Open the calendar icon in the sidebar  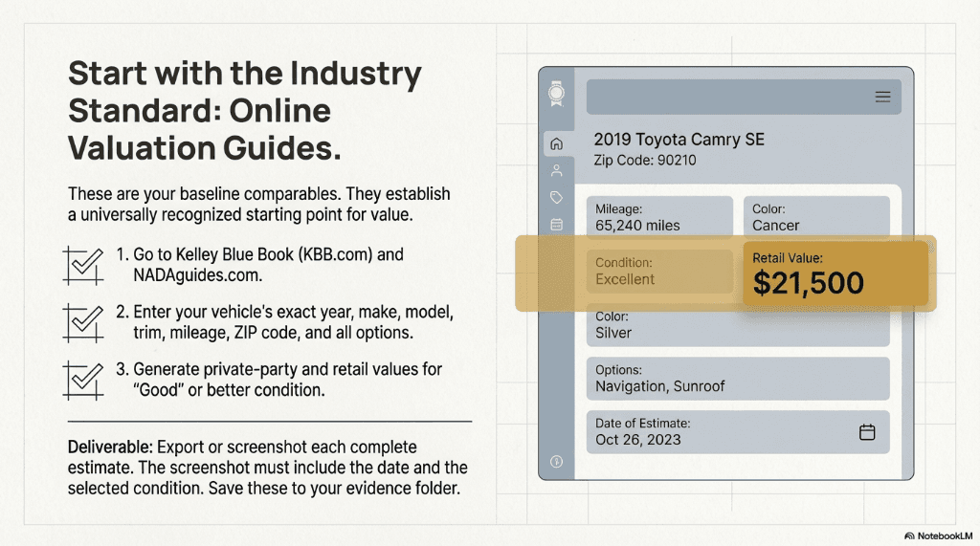(x=557, y=225)
